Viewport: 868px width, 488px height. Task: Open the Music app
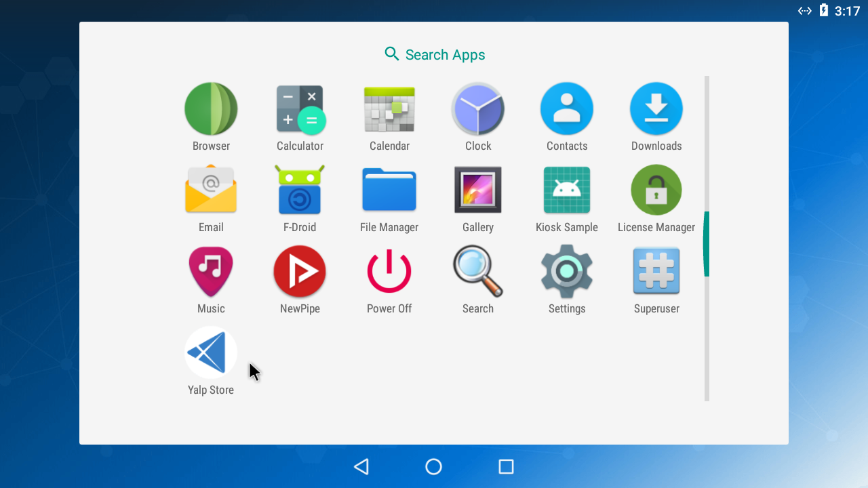click(x=211, y=271)
